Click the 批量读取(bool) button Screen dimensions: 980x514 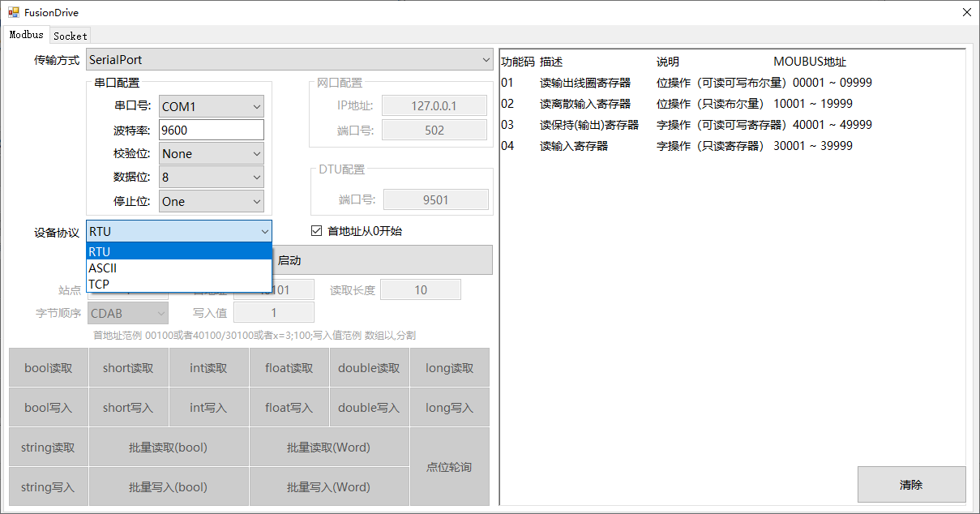[169, 447]
